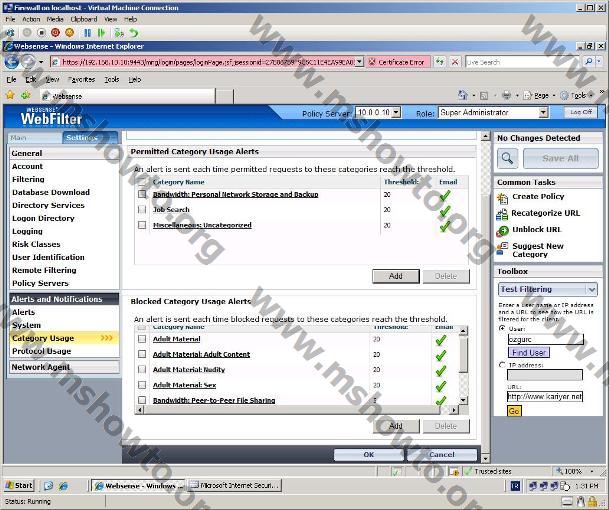Open Directory Services settings page
Screen dimensions: 609x510
tap(48, 205)
